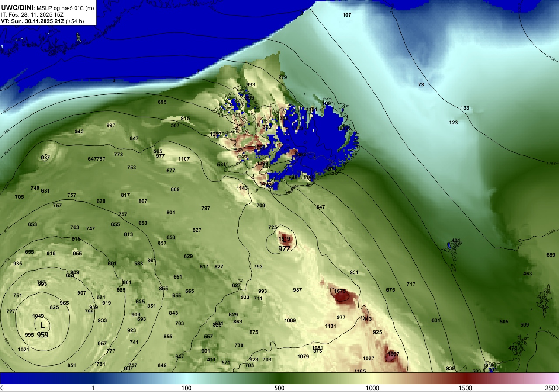Click the 1049 value near the low center
The image size is (559, 392).
tap(38, 316)
